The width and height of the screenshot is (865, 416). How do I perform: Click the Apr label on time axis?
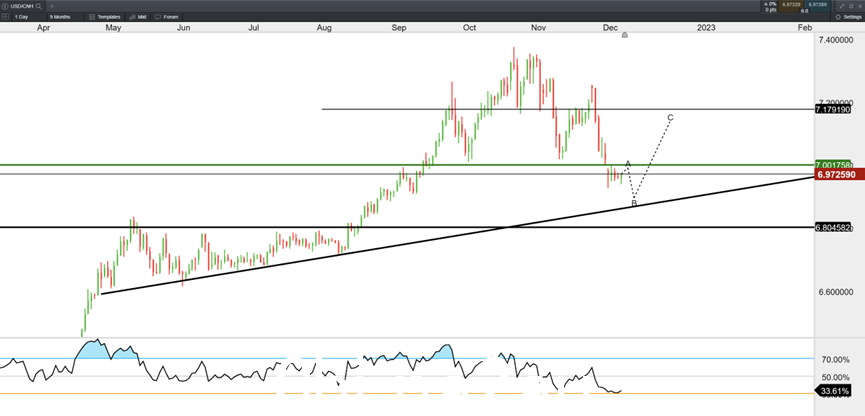coord(44,28)
